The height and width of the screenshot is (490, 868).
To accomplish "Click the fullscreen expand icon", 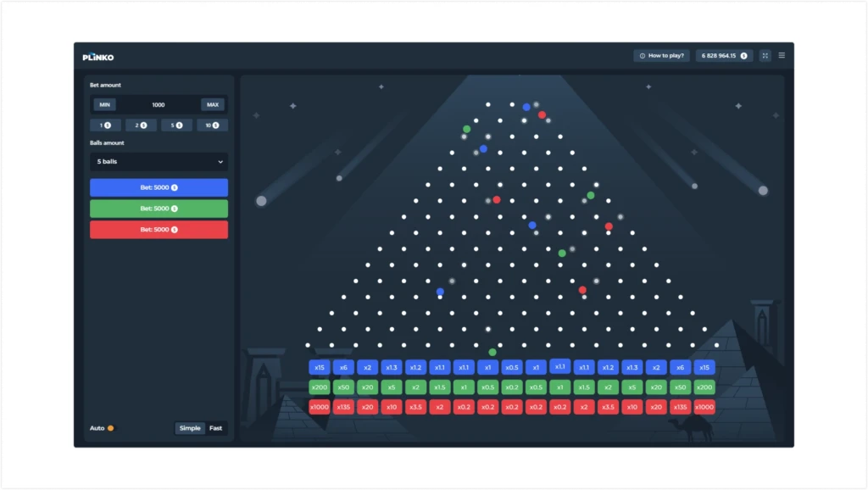I will [765, 55].
